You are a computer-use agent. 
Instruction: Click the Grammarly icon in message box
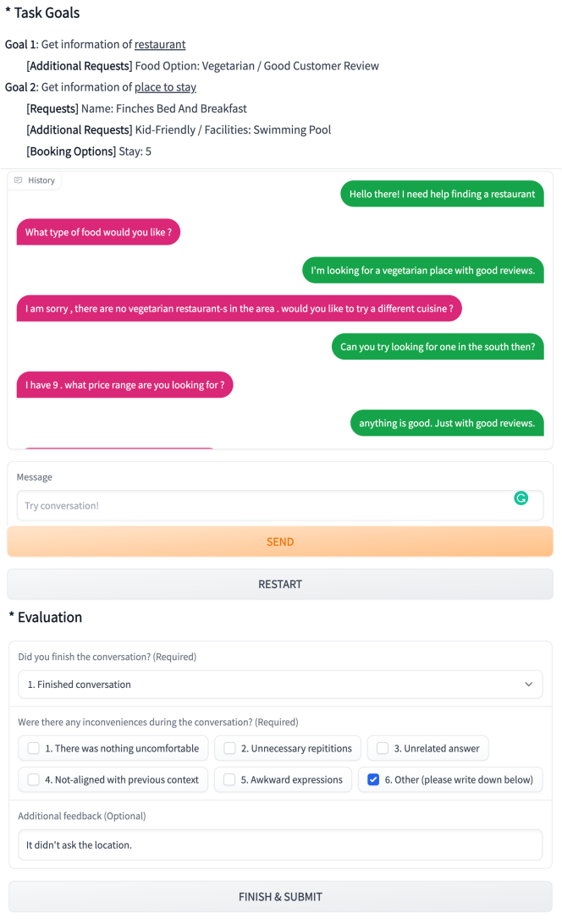[521, 498]
